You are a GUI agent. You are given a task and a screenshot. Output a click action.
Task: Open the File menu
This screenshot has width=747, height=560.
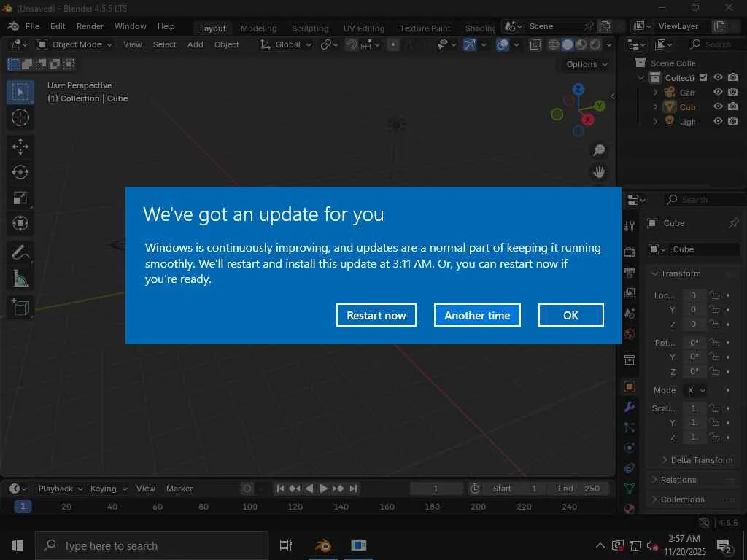32,26
